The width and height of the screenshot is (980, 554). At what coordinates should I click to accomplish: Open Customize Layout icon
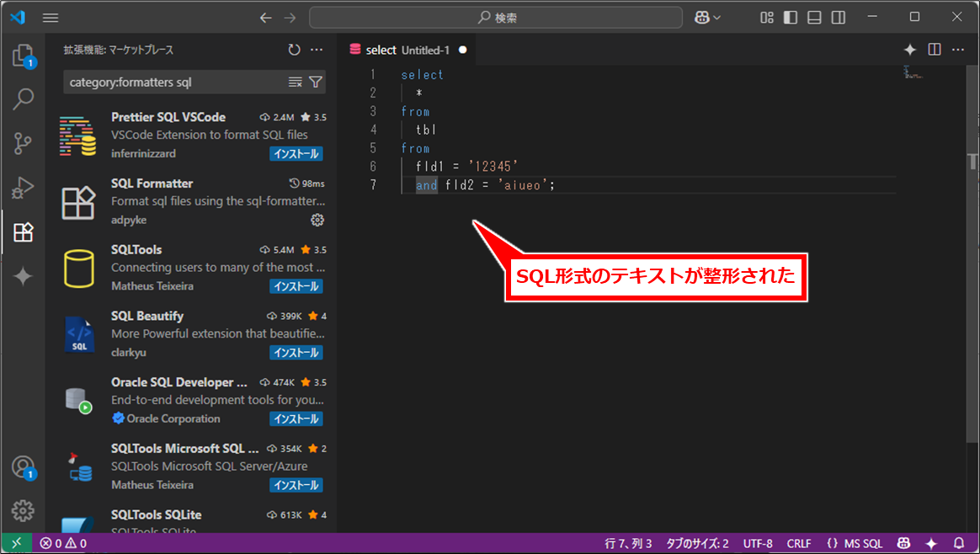[x=767, y=18]
